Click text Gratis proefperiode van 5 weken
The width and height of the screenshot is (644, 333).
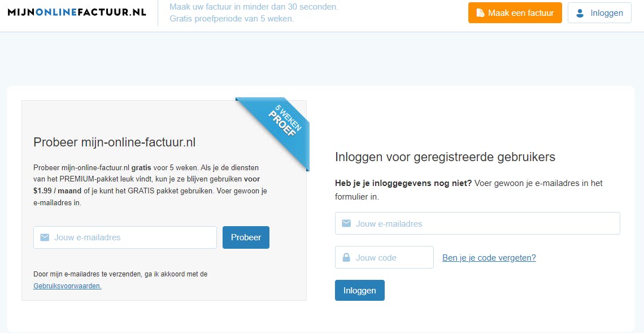[232, 19]
